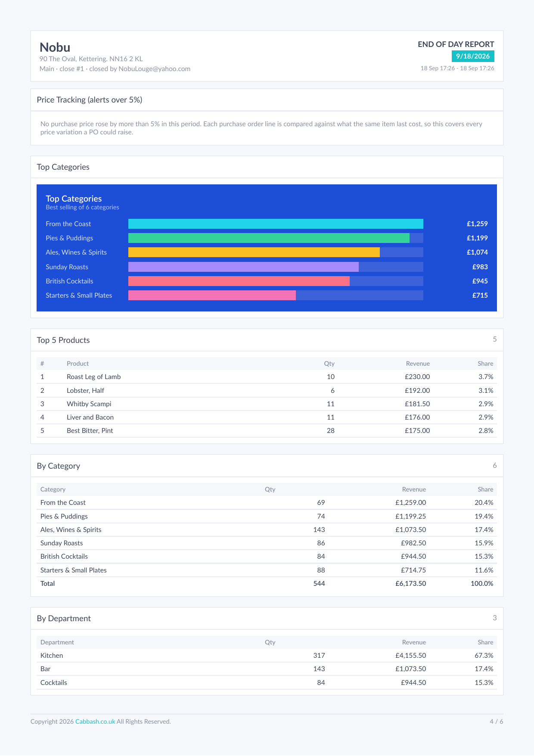Select the 20.4% share cell
This screenshot has width=534, height=756.
pos(484,503)
